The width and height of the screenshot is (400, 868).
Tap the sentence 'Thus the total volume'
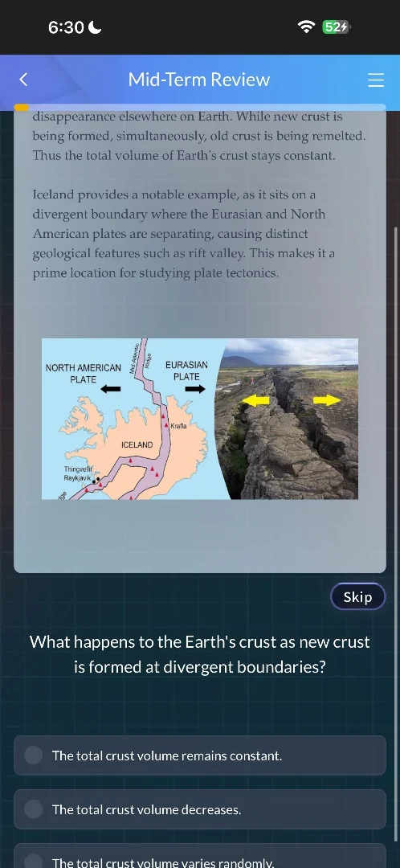click(x=184, y=156)
